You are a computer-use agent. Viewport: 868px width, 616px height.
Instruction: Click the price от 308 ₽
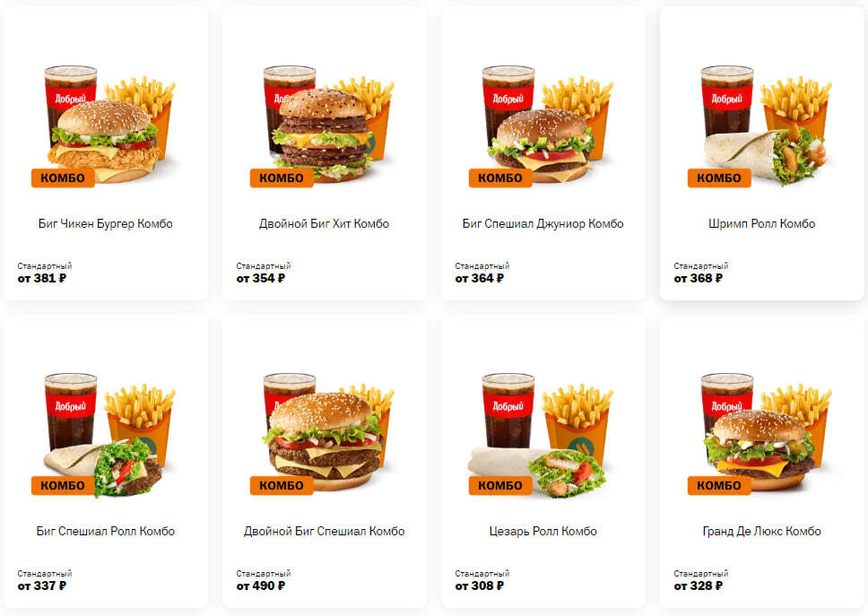pos(480,586)
